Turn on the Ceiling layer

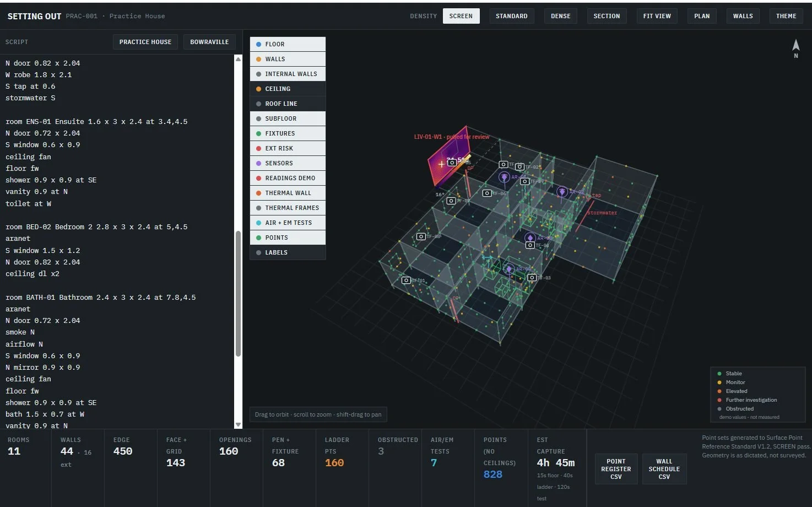pyautogui.click(x=288, y=89)
